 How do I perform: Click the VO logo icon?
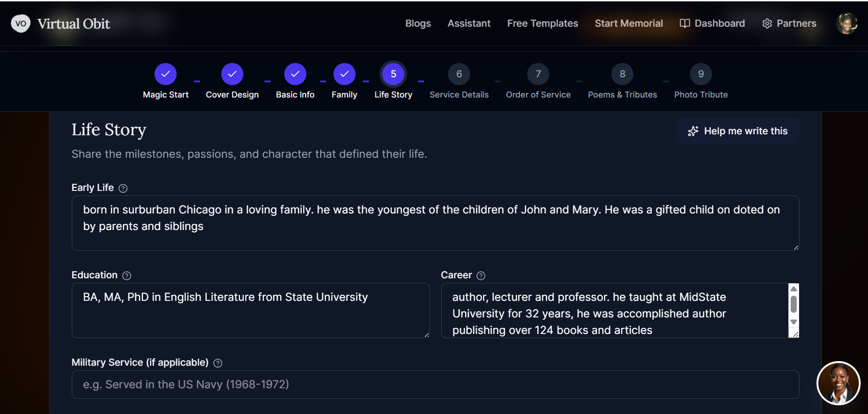[x=21, y=23]
